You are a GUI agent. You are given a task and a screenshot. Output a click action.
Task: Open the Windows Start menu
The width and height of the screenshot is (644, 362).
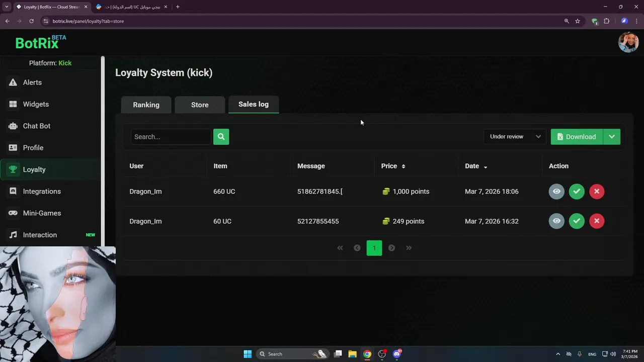[248, 354]
